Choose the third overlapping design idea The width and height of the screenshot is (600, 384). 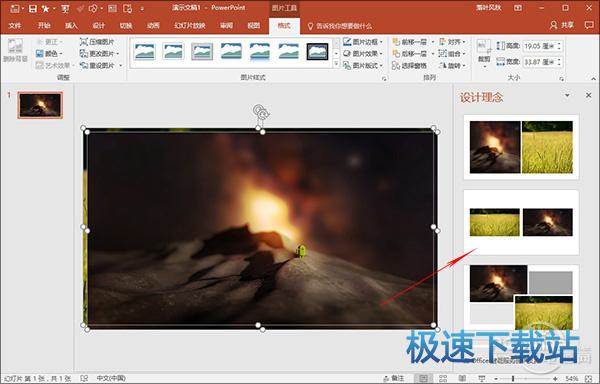tap(521, 297)
